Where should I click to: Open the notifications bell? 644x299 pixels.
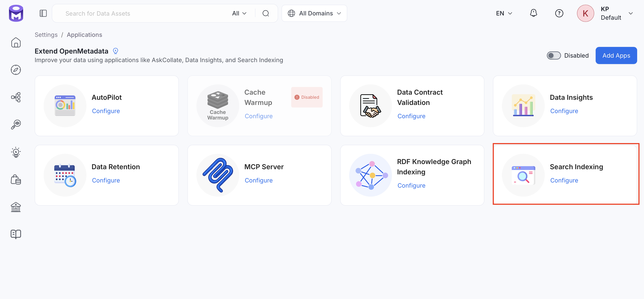click(x=534, y=13)
